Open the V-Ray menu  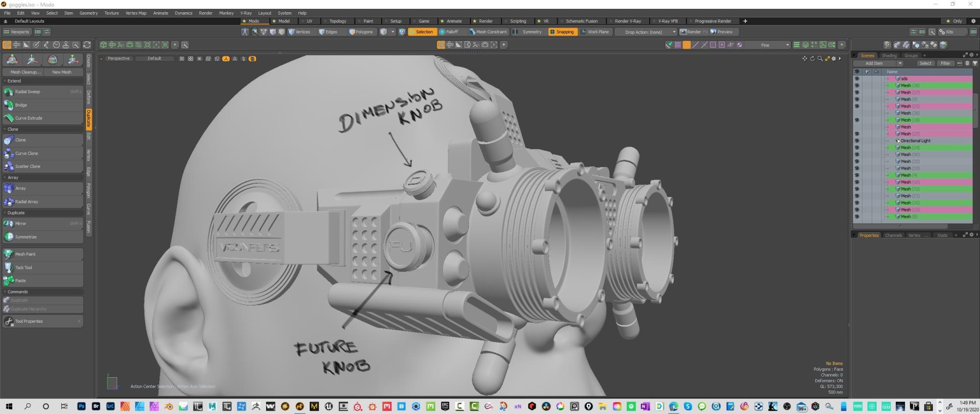[x=245, y=13]
